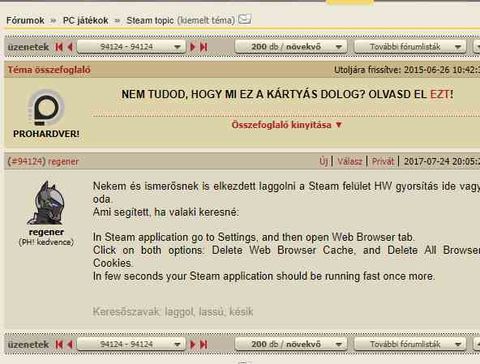480x364 pixels.
Task: Click the regener avatar image
Action: click(46, 203)
